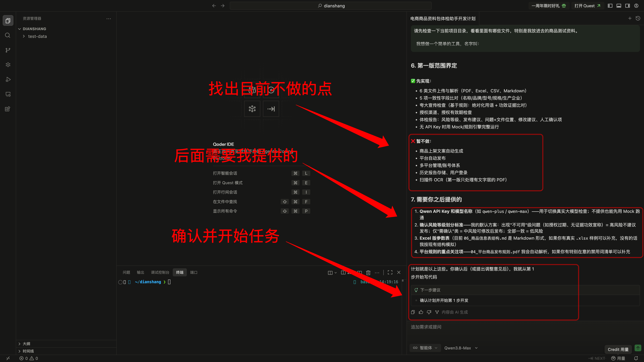Expand the 大纲 outline section
The image size is (644, 362).
click(x=66, y=344)
